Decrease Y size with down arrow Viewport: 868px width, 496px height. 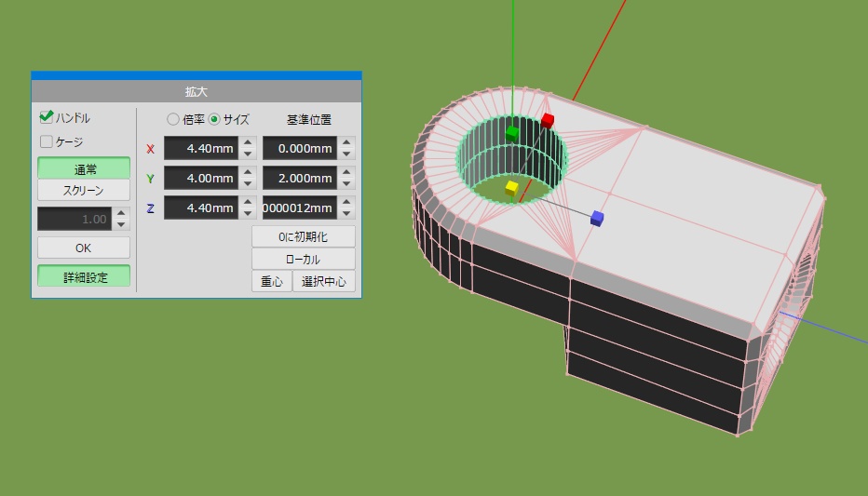248,184
